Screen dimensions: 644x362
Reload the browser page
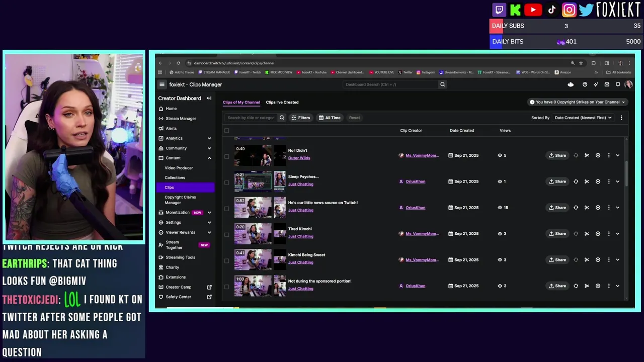click(x=178, y=63)
